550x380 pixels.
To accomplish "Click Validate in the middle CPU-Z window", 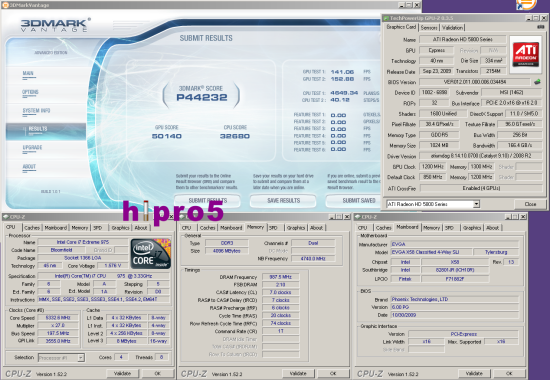I will 298,373.
